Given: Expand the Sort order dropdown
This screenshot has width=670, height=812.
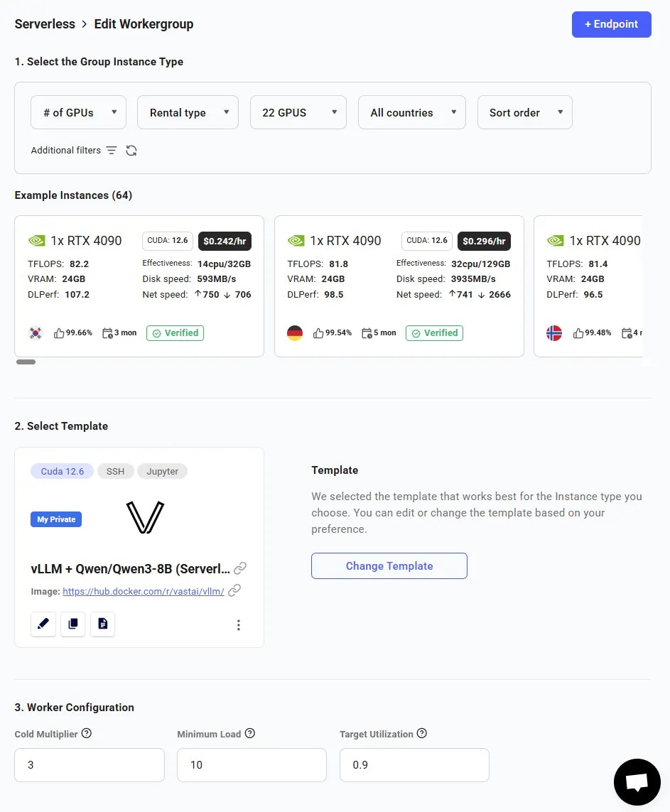Looking at the screenshot, I should [x=524, y=112].
